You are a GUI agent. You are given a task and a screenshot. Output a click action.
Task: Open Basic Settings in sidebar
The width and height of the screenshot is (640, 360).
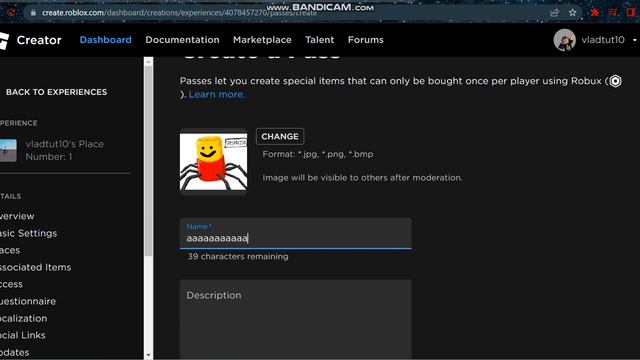click(29, 233)
